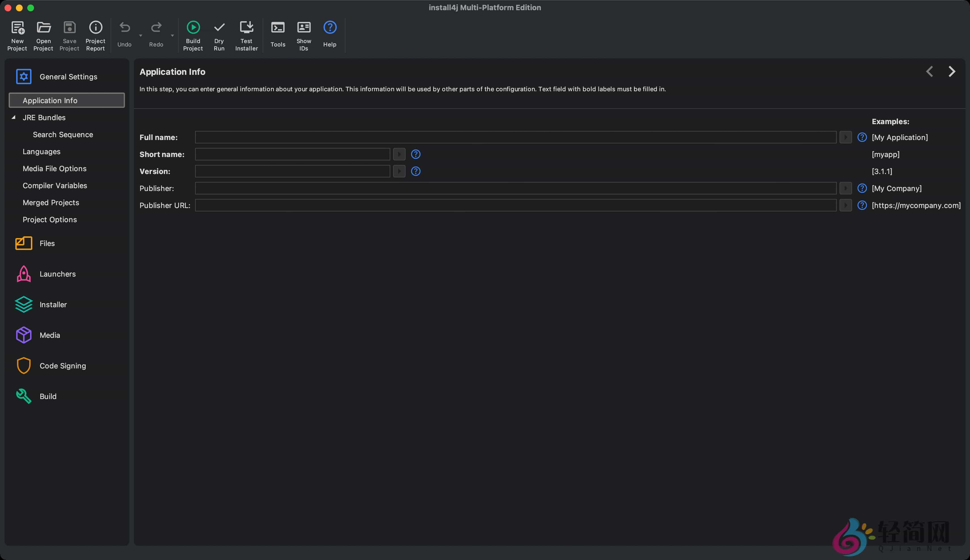Click the [myapp] example text
The height and width of the screenshot is (560, 970).
(885, 154)
